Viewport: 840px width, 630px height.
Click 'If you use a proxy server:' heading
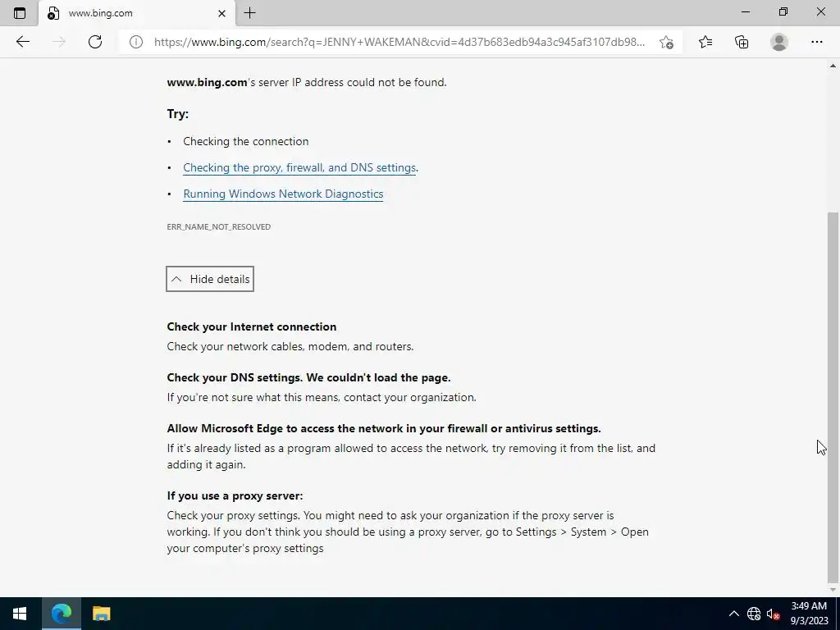[x=235, y=496]
